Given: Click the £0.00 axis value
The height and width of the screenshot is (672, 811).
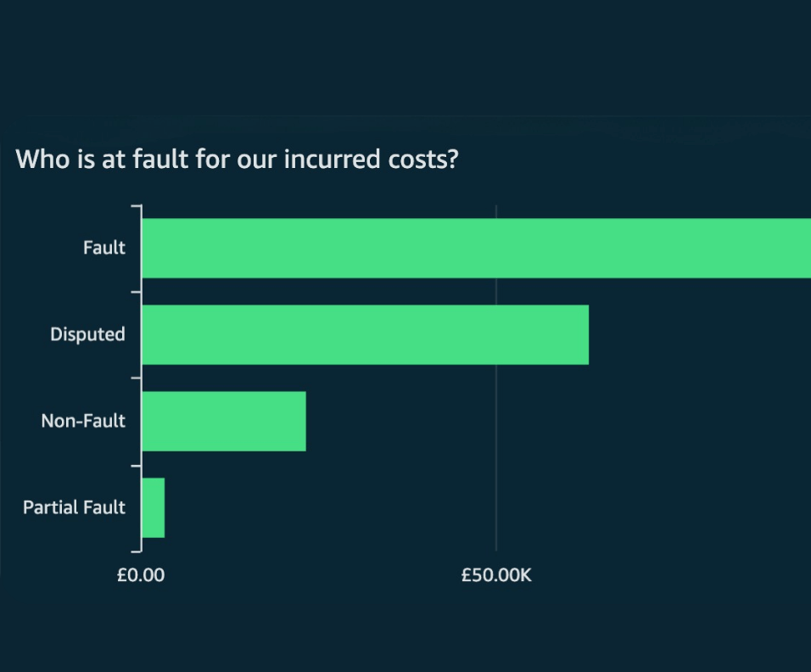Looking at the screenshot, I should 141,575.
